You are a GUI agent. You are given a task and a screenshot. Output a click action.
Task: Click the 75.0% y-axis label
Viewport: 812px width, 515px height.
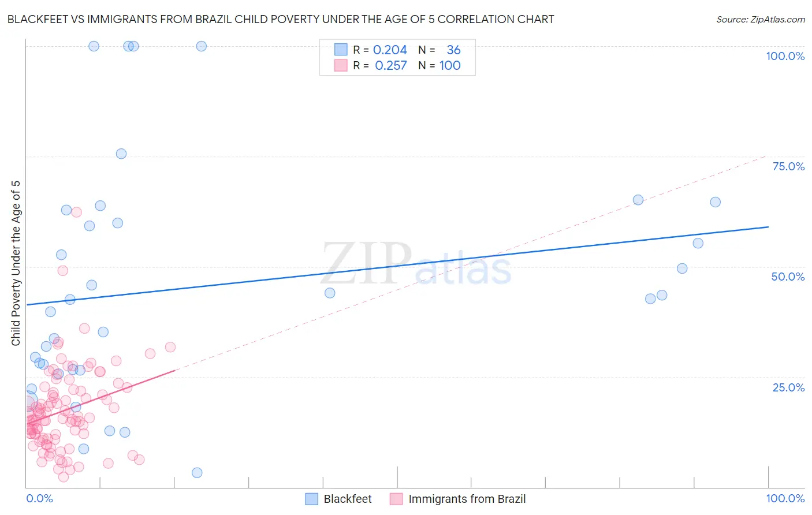tap(788, 166)
